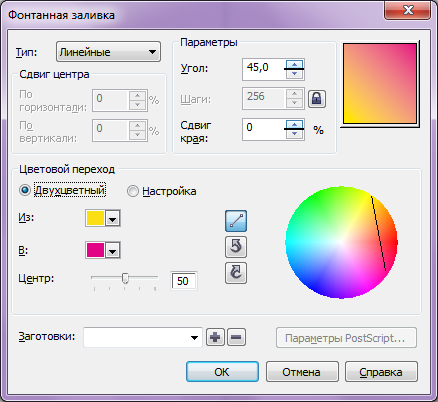Click the Центр slider handle

125,278
